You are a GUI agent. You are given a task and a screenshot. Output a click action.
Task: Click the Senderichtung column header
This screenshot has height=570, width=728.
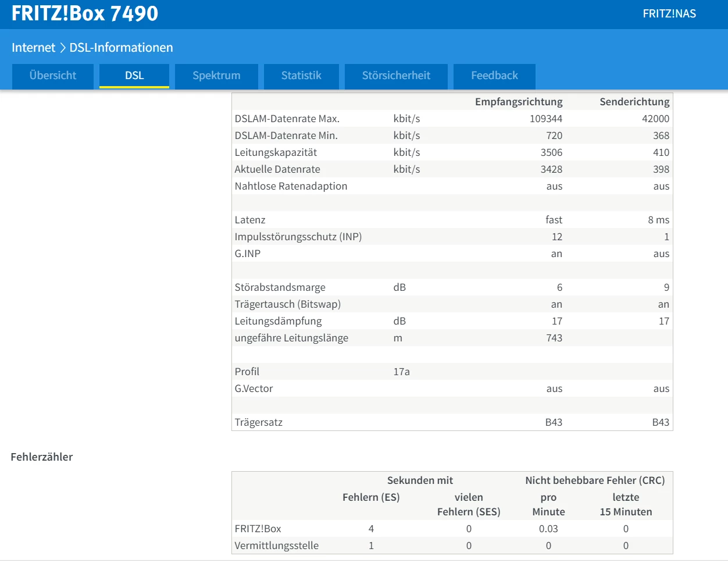pyautogui.click(x=634, y=102)
